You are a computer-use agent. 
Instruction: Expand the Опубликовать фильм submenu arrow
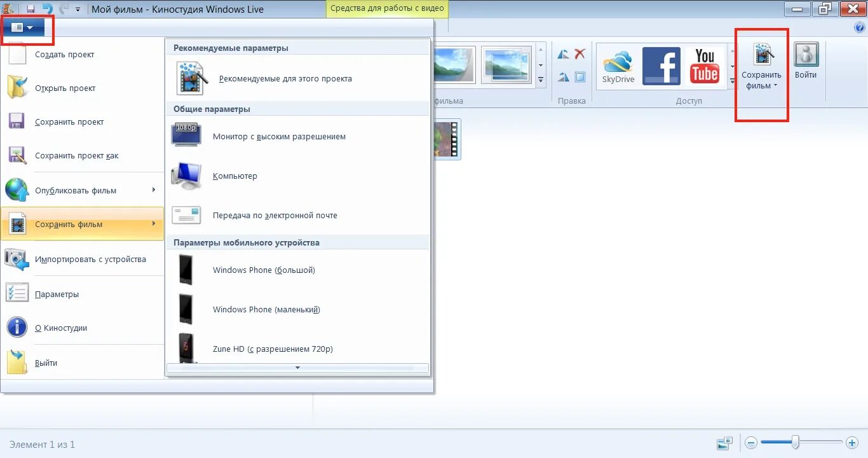(x=153, y=190)
